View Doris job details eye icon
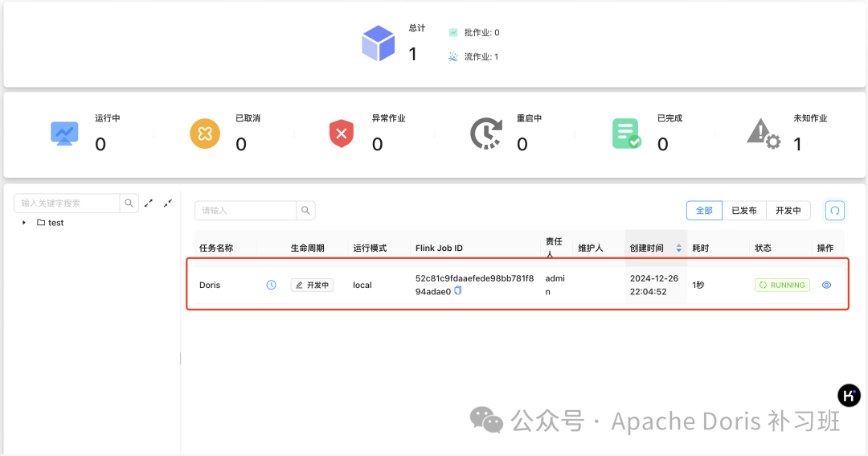 (826, 285)
